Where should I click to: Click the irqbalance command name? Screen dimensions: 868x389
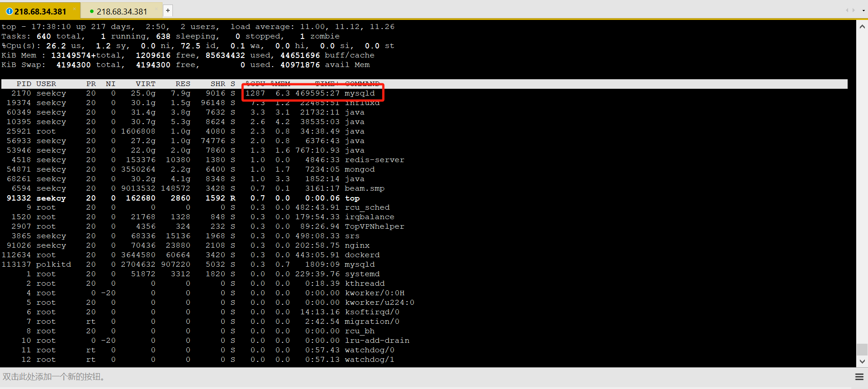tap(370, 217)
